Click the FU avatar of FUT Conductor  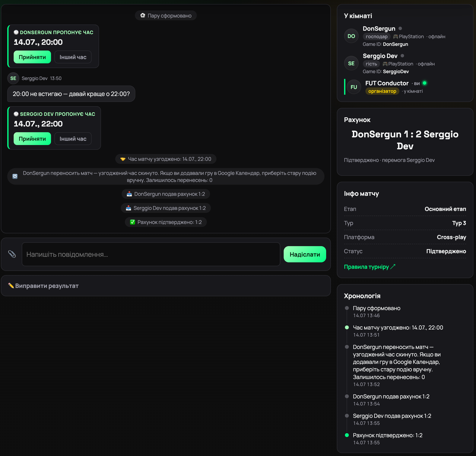pyautogui.click(x=354, y=87)
